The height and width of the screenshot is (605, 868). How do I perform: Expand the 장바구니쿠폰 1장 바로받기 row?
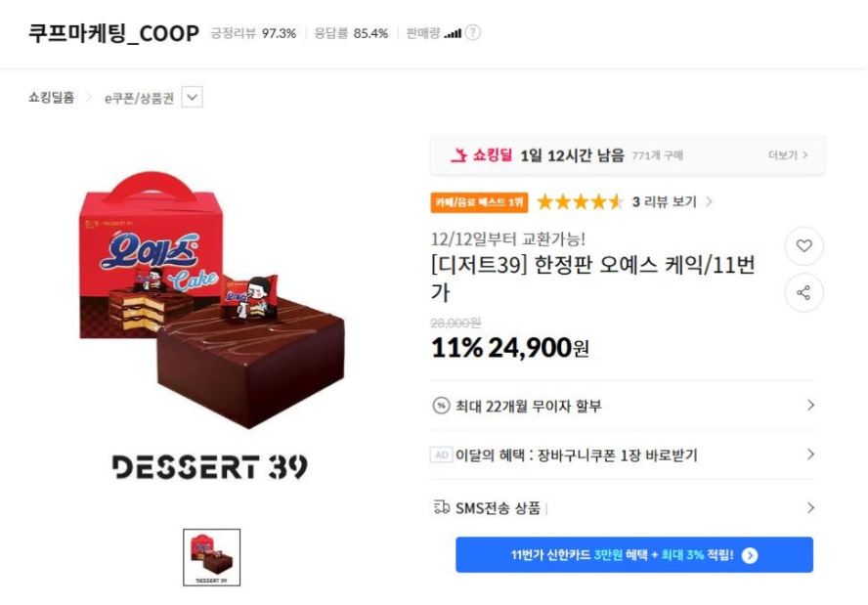pos(623,454)
